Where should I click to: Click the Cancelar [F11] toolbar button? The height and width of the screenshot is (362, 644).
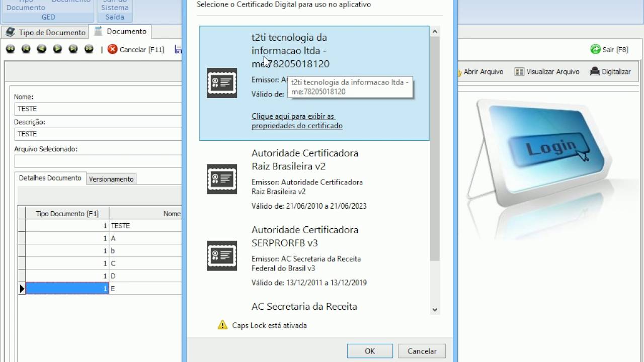(x=136, y=49)
